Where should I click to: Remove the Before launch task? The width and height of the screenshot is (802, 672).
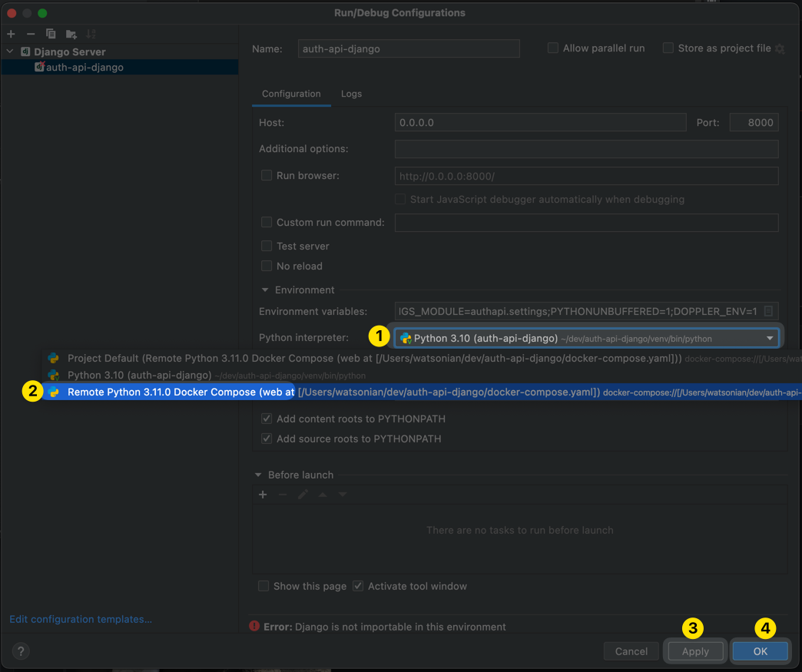tap(283, 495)
